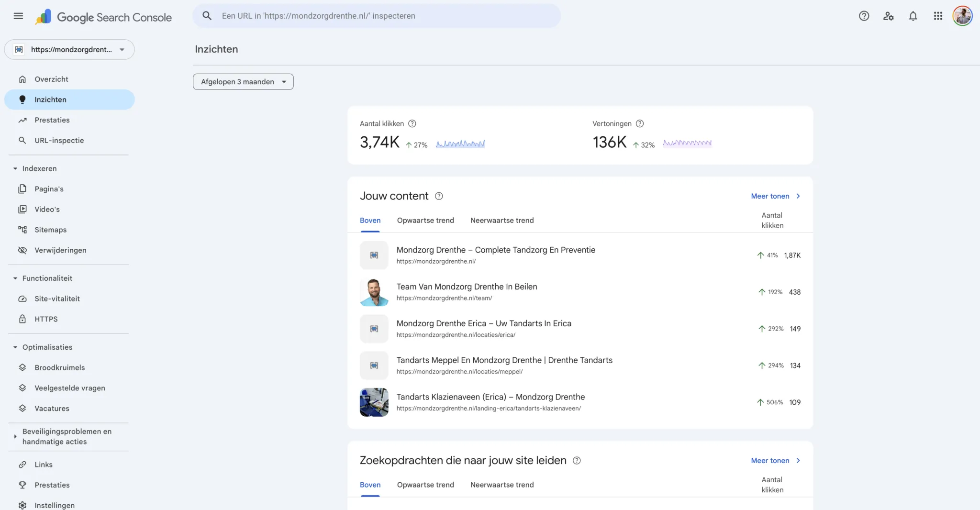The image size is (980, 510).
Task: Show help for Jouw content section
Action: pyautogui.click(x=439, y=196)
